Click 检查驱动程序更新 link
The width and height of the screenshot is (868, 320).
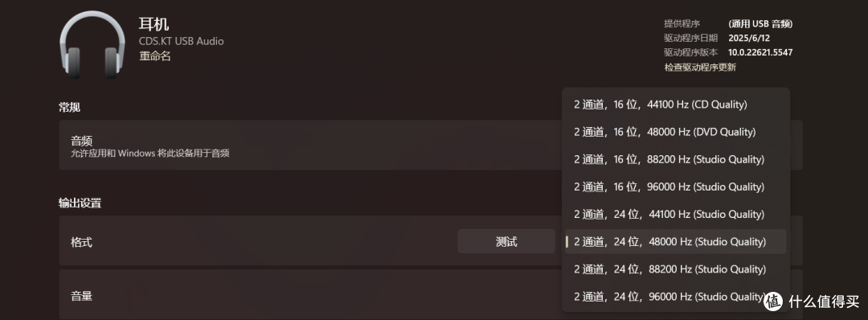pyautogui.click(x=700, y=67)
